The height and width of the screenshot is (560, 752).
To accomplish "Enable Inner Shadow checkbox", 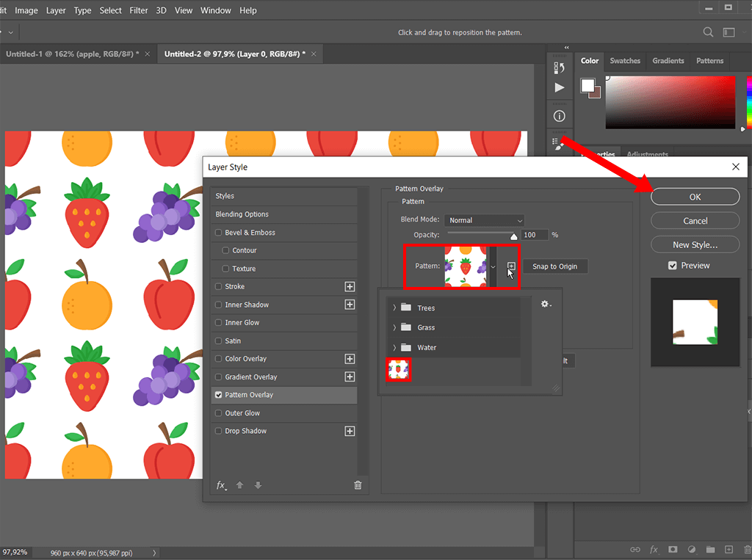I will (x=219, y=305).
